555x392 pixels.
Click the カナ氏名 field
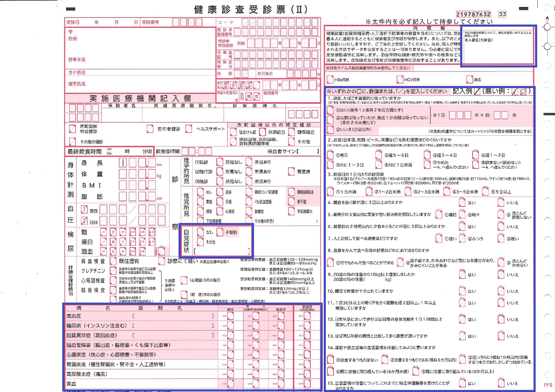pyautogui.click(x=140, y=72)
